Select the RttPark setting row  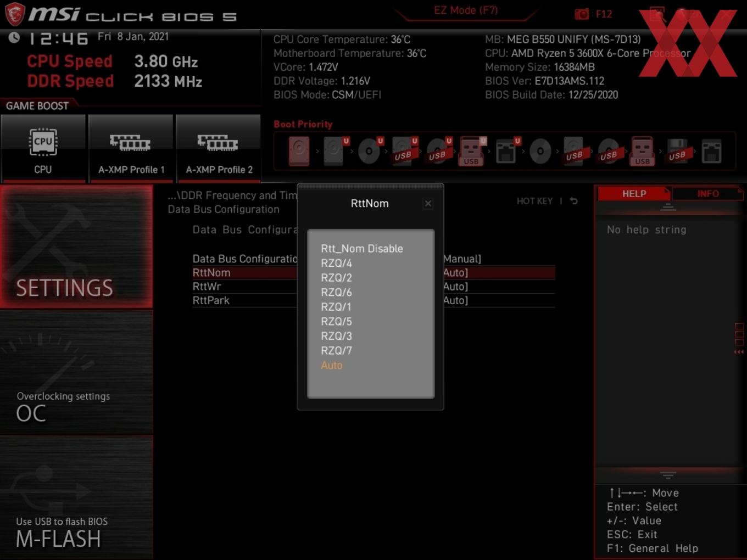click(x=374, y=300)
